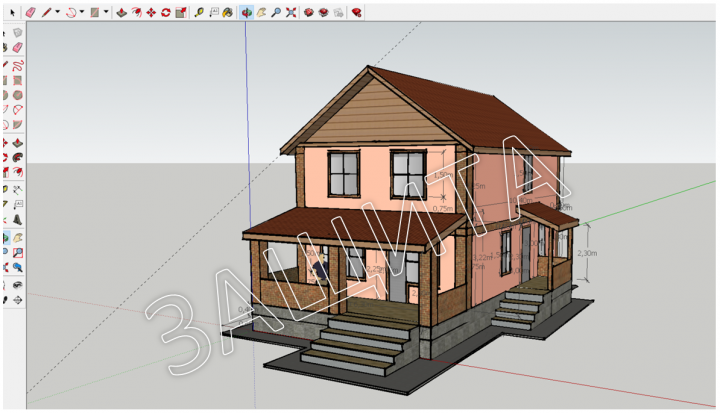
Task: Choose the Section Plane tool
Action: (17, 300)
